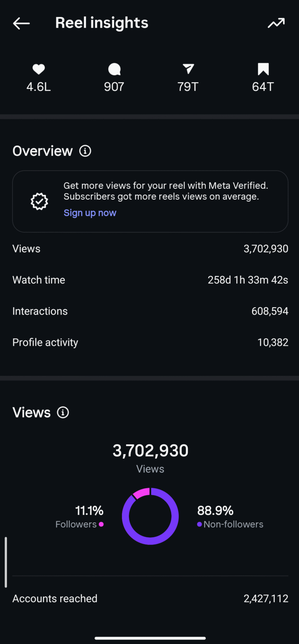Click the vertical scrollbar on left edge
The image size is (299, 644).
point(6,562)
